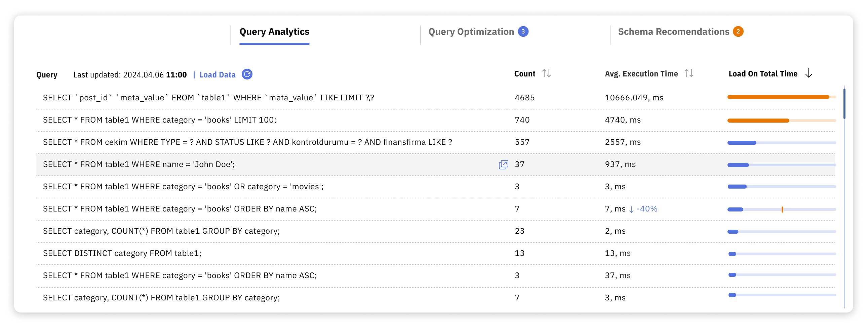Click the badge showing 3 on Query Optimization
This screenshot has width=868, height=328.
pyautogui.click(x=523, y=31)
